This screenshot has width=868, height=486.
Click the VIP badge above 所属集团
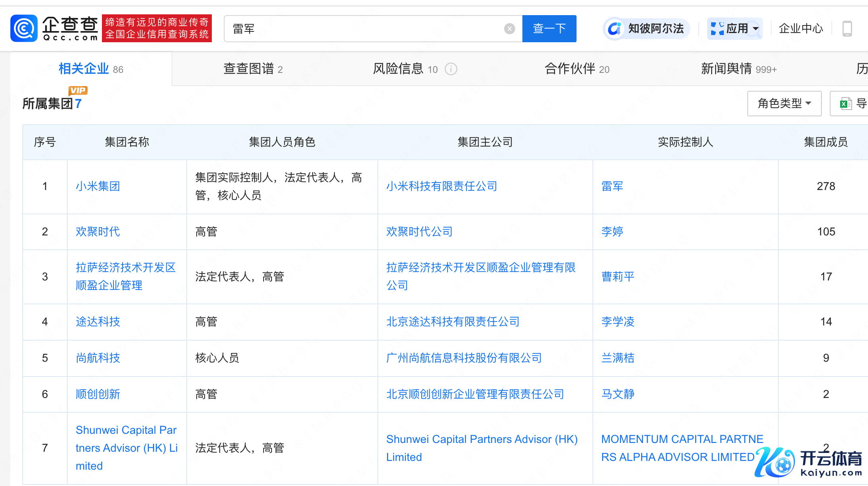tap(78, 90)
